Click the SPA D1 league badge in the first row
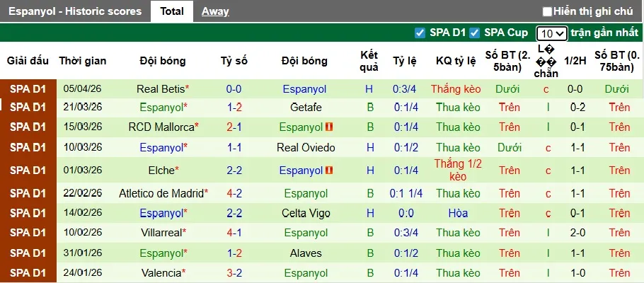 coord(27,89)
